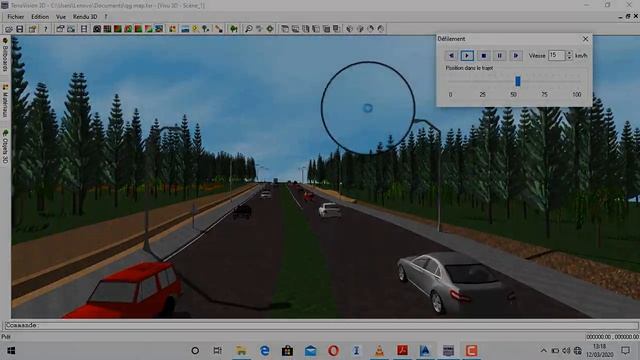Screen dimensions: 640x360
Task: Click the position slider thumb
Action: click(x=518, y=81)
